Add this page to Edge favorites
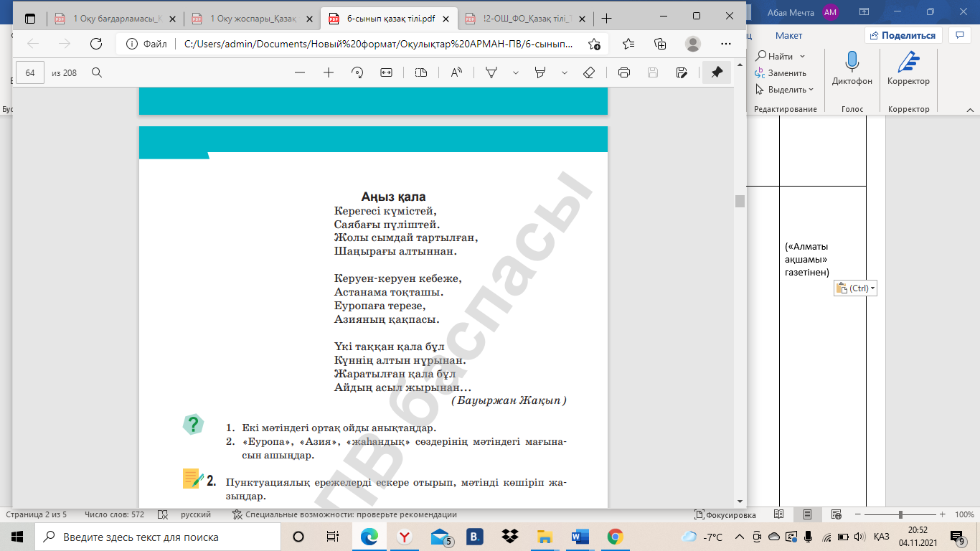The width and height of the screenshot is (980, 551). pos(594,44)
